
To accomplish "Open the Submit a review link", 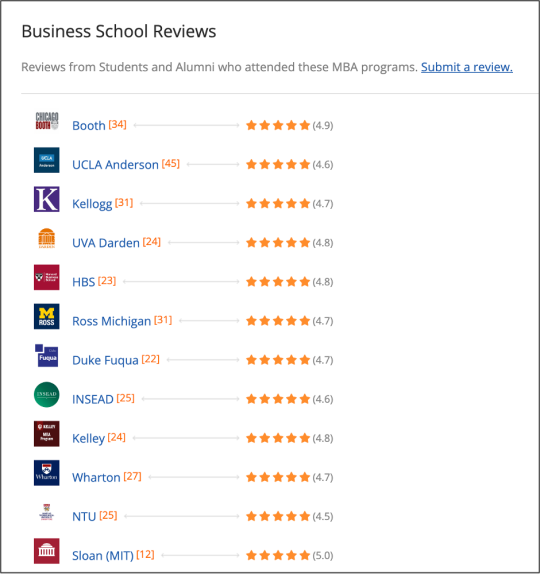I will point(466,67).
